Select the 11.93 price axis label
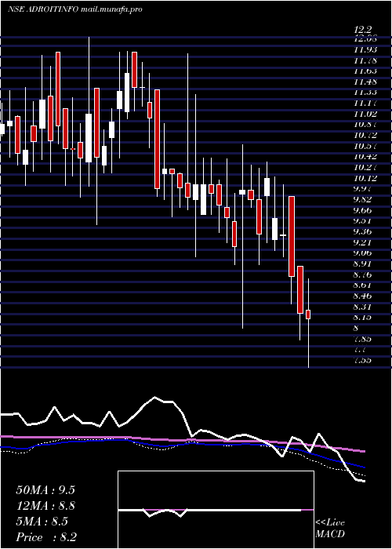 coord(365,49)
